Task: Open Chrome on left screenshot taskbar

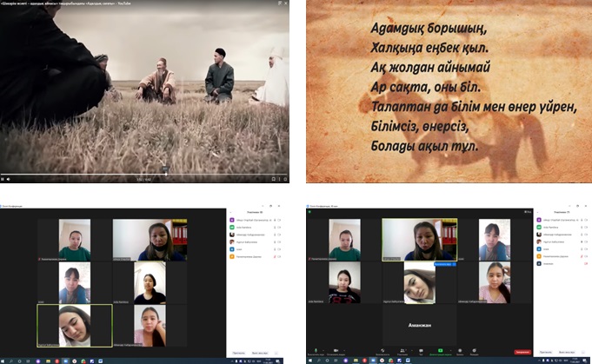Action: [x=83, y=361]
